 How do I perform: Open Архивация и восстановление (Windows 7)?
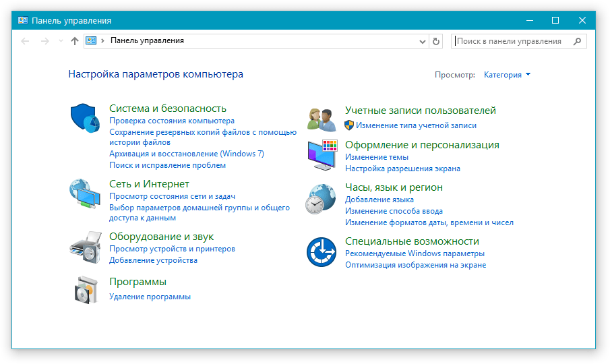pos(186,154)
